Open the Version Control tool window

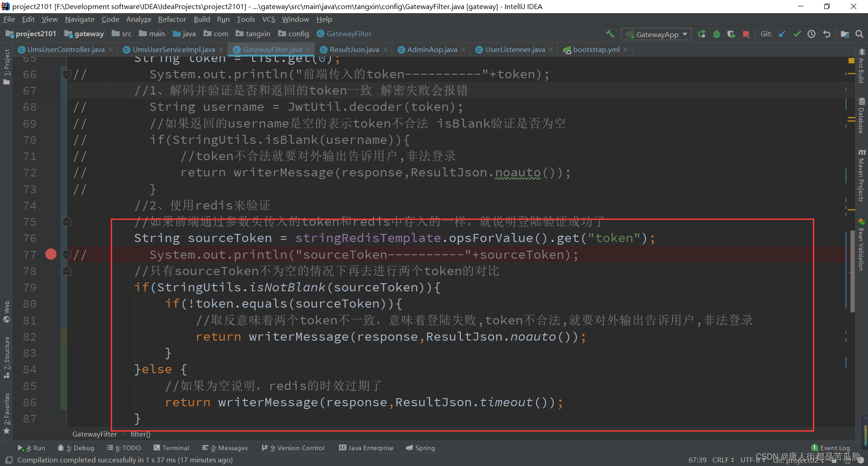293,448
